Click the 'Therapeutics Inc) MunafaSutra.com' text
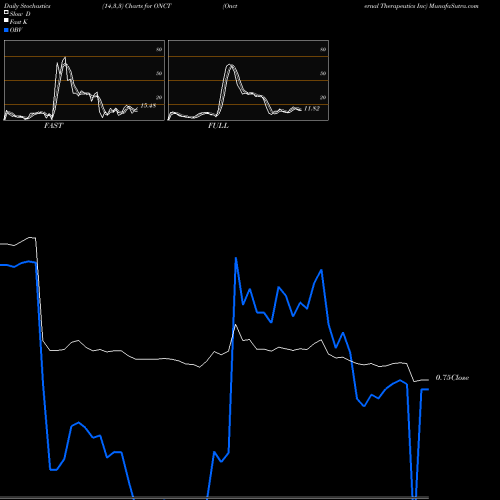 click(x=429, y=6)
